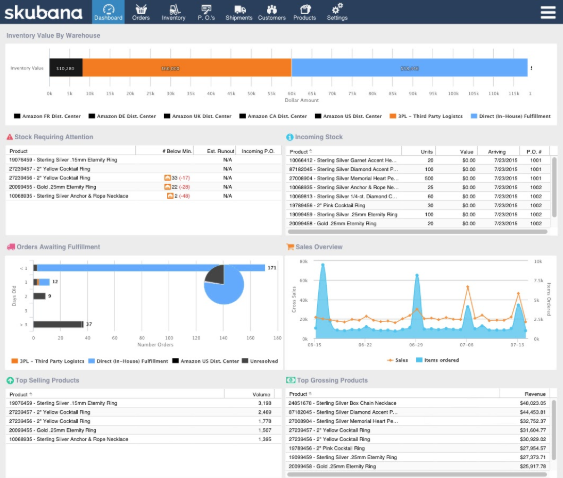
Task: Sort Top Grossing Products by Revenue
Action: (x=525, y=394)
